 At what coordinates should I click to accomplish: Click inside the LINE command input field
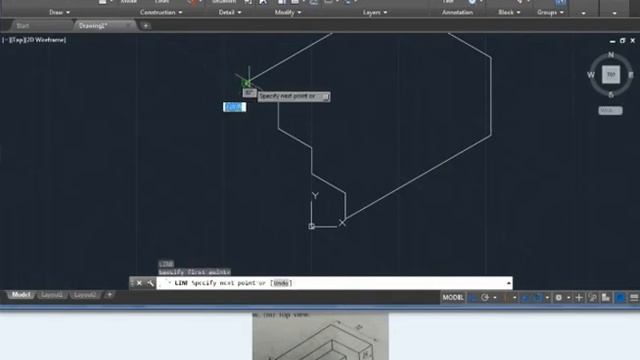click(334, 283)
